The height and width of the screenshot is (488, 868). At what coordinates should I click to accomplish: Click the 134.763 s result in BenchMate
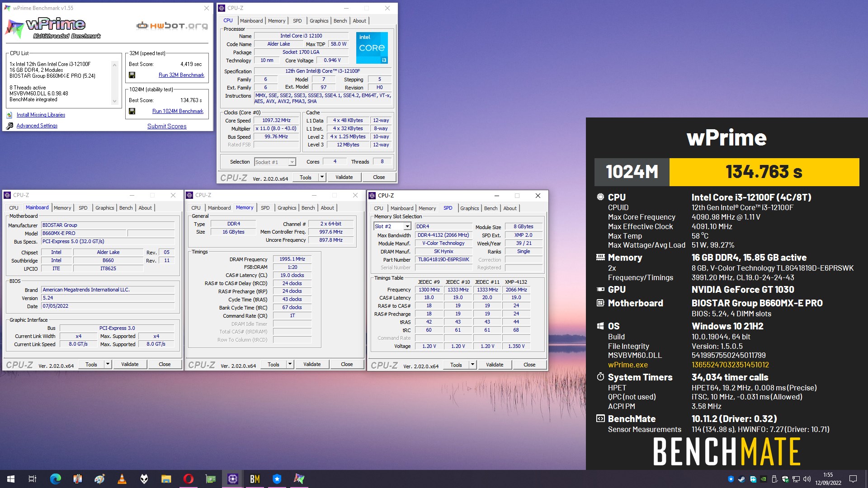coord(764,172)
